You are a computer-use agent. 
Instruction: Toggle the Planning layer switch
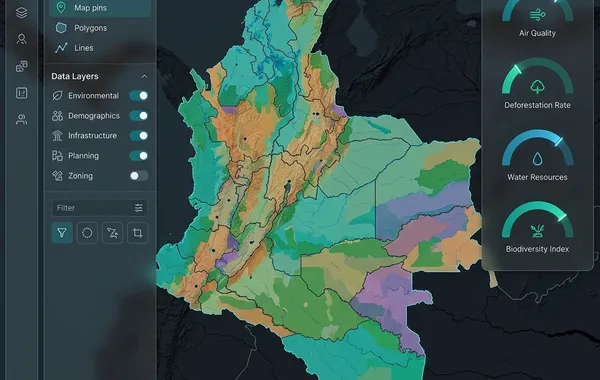pyautogui.click(x=139, y=156)
